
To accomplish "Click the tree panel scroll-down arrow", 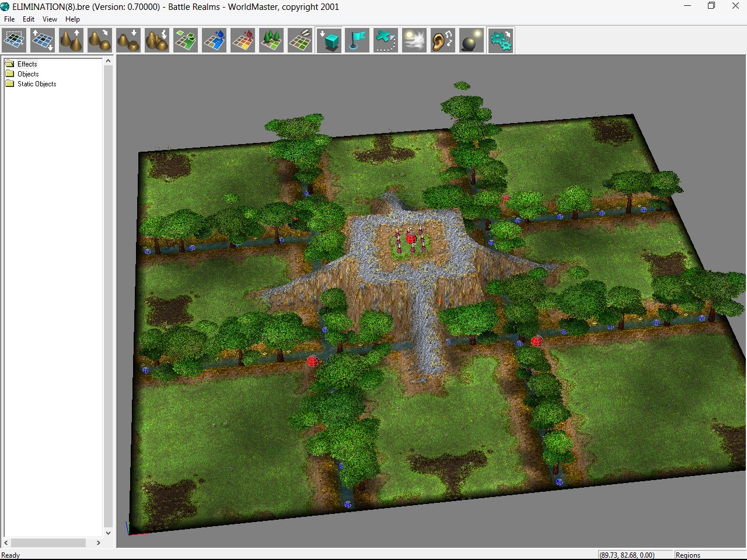I will pos(108,533).
